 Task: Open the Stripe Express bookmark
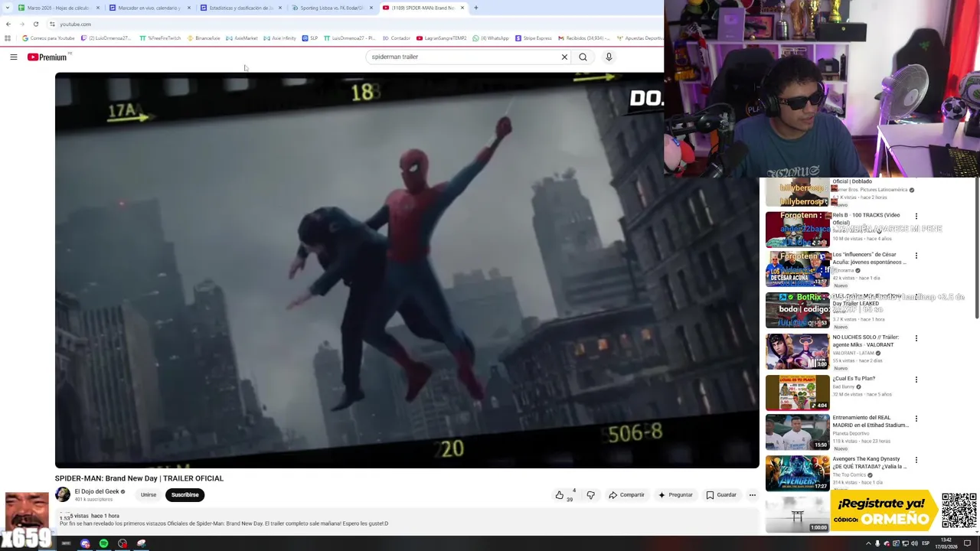coord(533,37)
